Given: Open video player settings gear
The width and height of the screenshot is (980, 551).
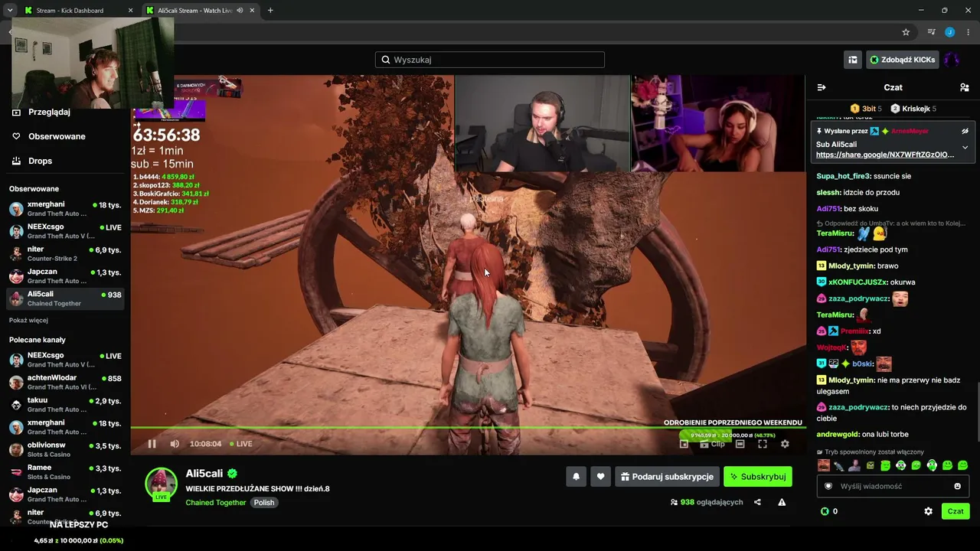Looking at the screenshot, I should (785, 444).
